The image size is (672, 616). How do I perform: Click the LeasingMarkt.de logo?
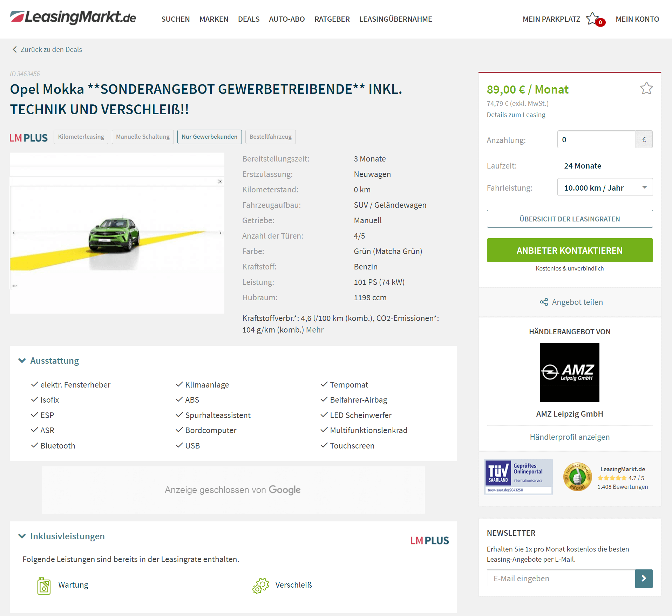pyautogui.click(x=73, y=18)
